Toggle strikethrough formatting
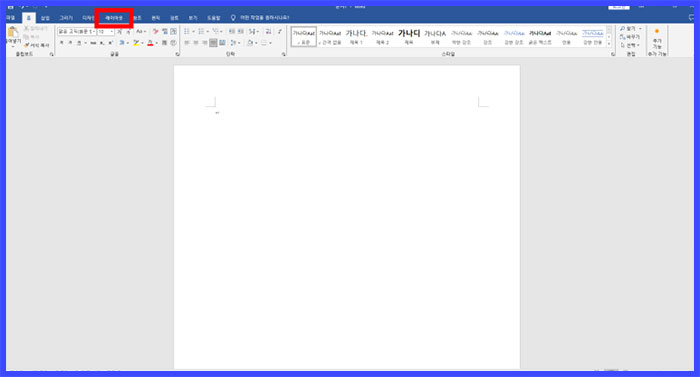Image resolution: width=700 pixels, height=377 pixels. pos(93,43)
